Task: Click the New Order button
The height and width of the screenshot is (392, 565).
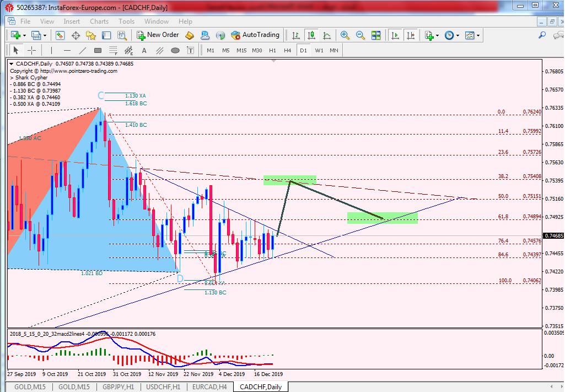Action: [158, 35]
